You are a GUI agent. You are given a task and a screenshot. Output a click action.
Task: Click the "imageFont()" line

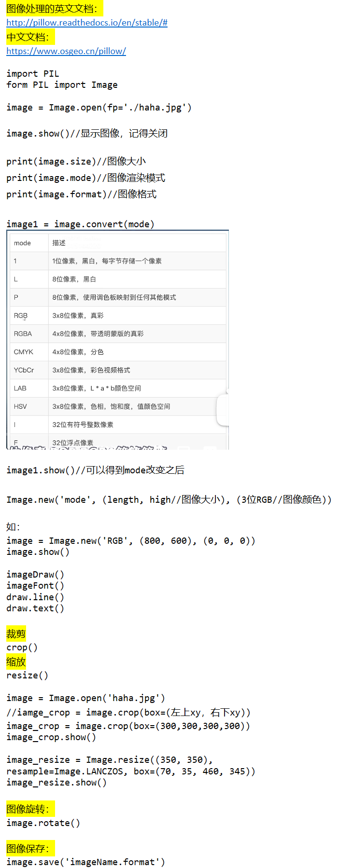(x=35, y=586)
